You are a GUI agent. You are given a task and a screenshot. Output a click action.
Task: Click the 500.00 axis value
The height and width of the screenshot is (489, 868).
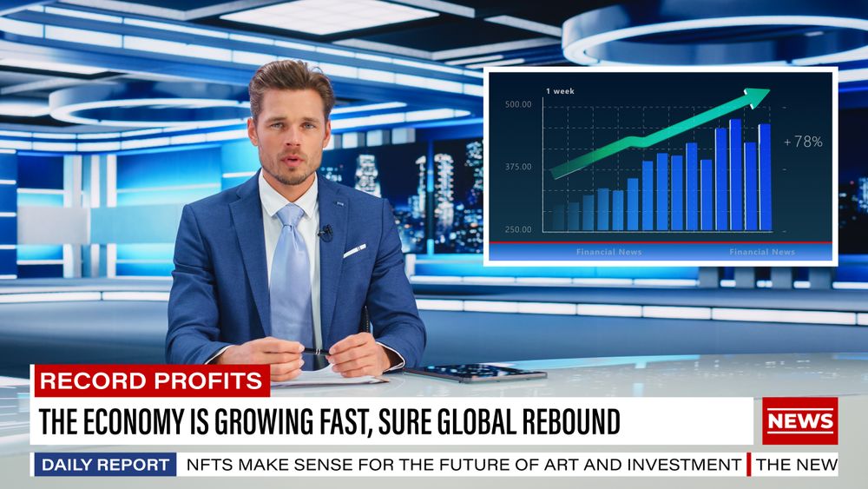(518, 104)
